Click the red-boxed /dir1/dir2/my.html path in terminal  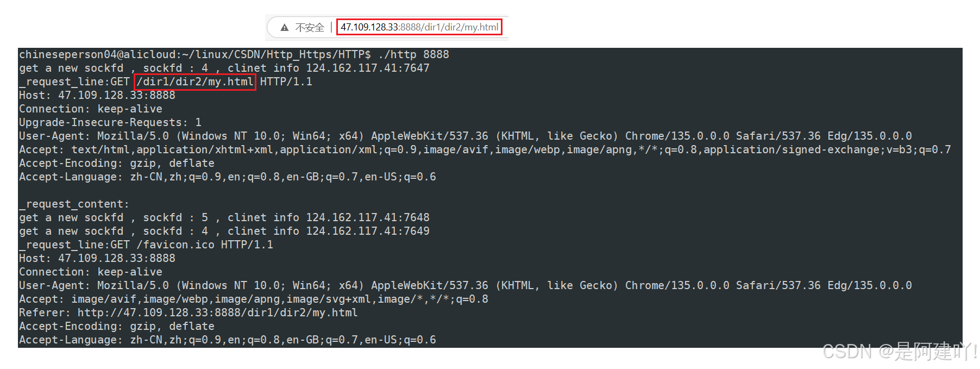194,82
